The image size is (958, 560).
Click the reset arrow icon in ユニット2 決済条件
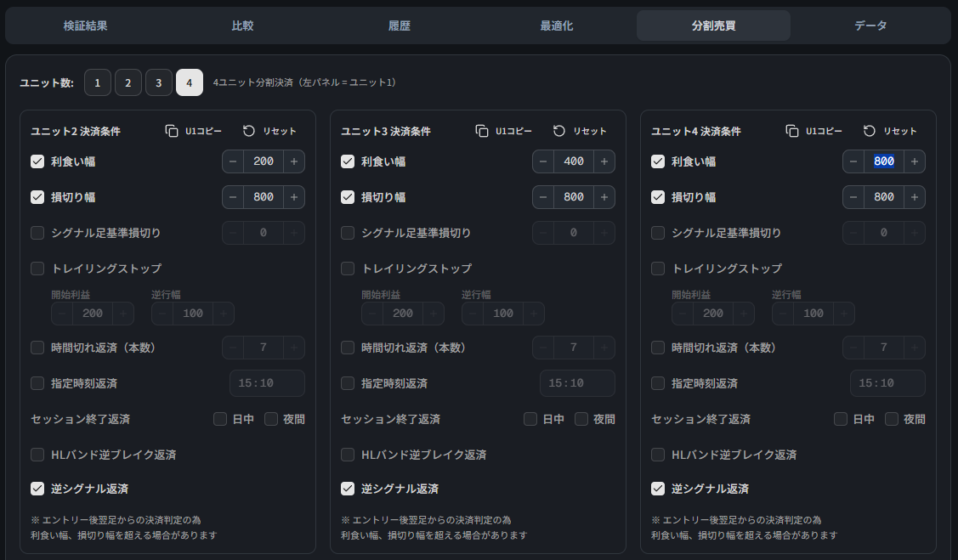[249, 132]
